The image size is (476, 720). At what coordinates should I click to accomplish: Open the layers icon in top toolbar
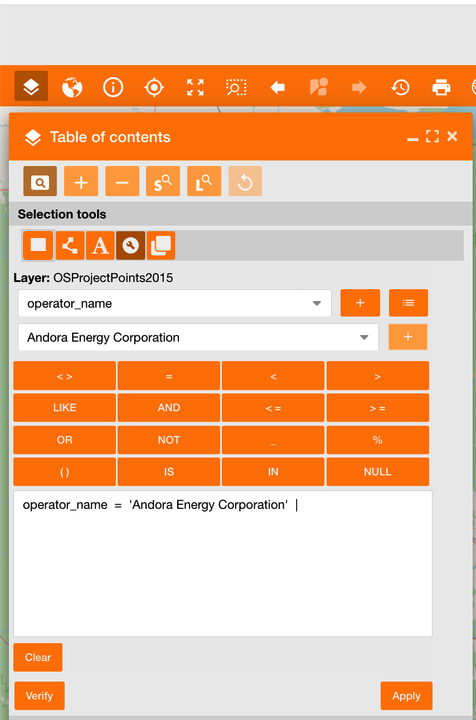(31, 86)
